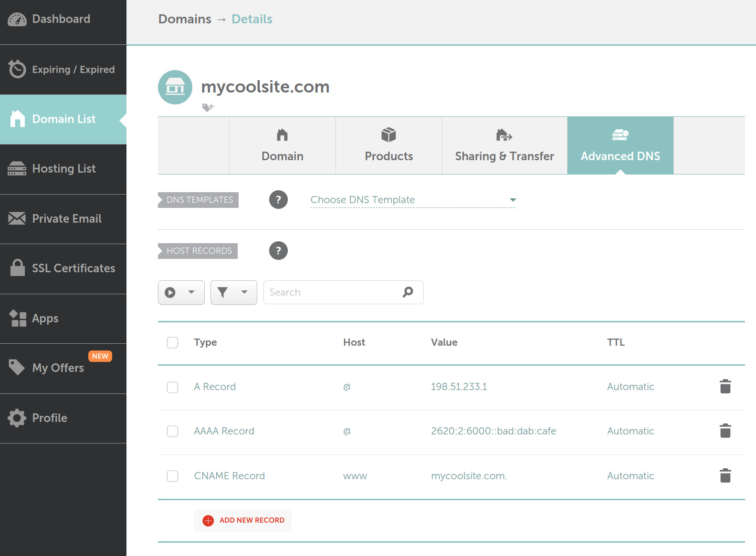Click the NEW badge on My Offers
The height and width of the screenshot is (556, 756).
[x=100, y=356]
